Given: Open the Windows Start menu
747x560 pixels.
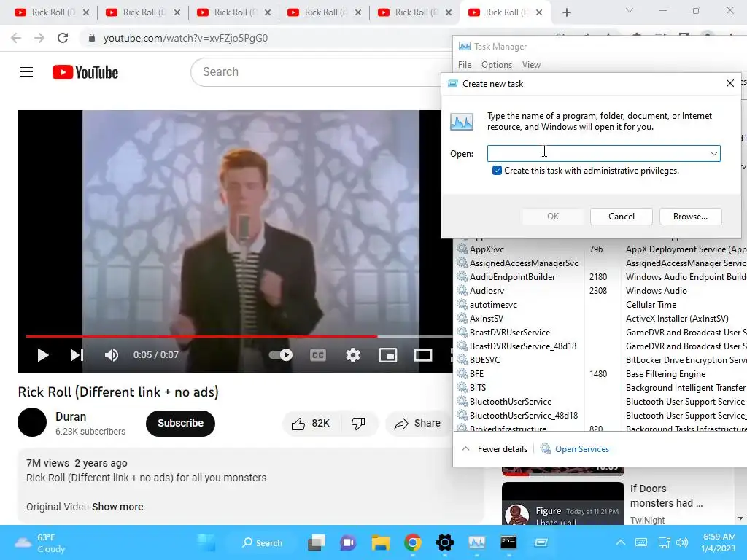Looking at the screenshot, I should (x=206, y=542).
